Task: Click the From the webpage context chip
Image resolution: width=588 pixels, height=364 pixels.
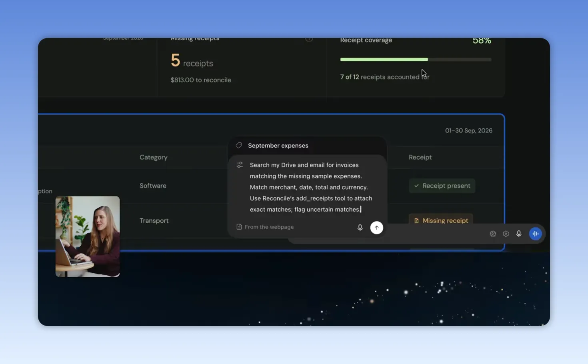Action: [265, 227]
